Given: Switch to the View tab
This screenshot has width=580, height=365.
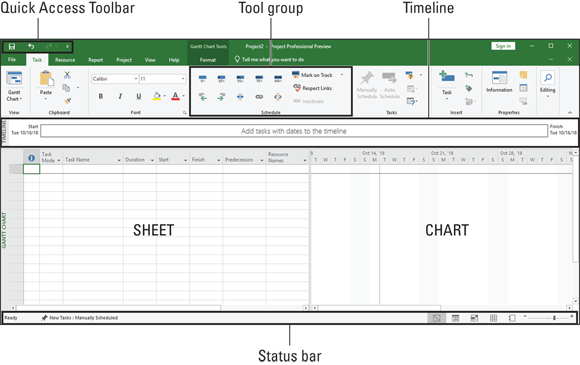Looking at the screenshot, I should point(150,60).
